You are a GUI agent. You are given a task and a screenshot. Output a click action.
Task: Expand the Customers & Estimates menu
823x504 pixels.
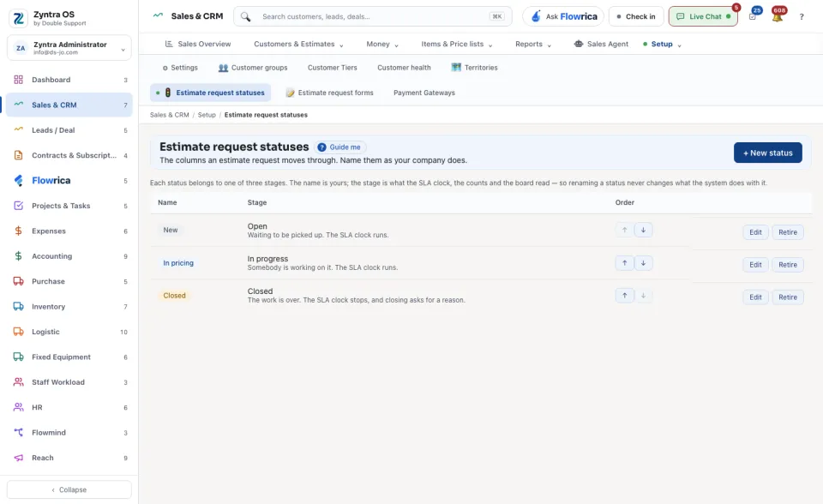298,44
